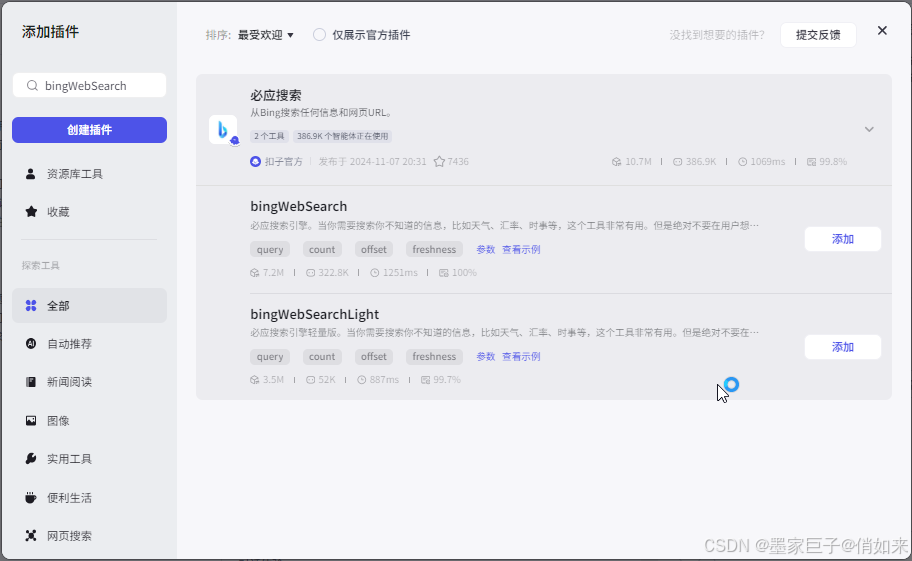Click the search magnifier icon in search box
Screen dimensions: 912x561
(33, 86)
